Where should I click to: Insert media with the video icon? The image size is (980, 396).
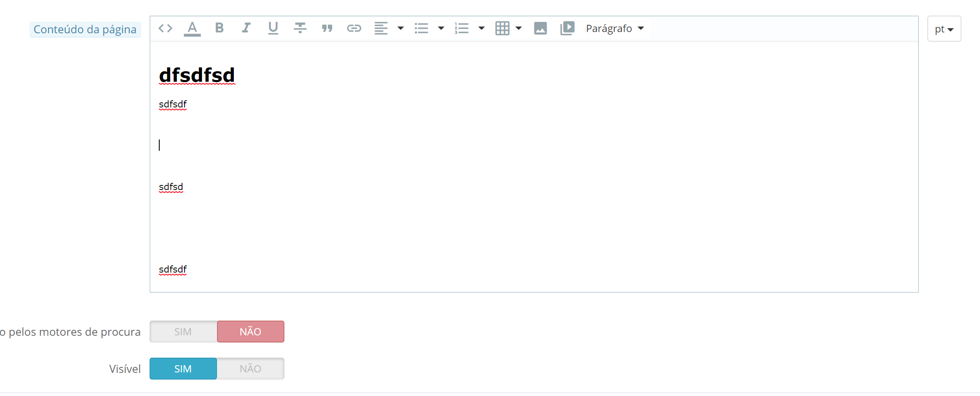(567, 28)
